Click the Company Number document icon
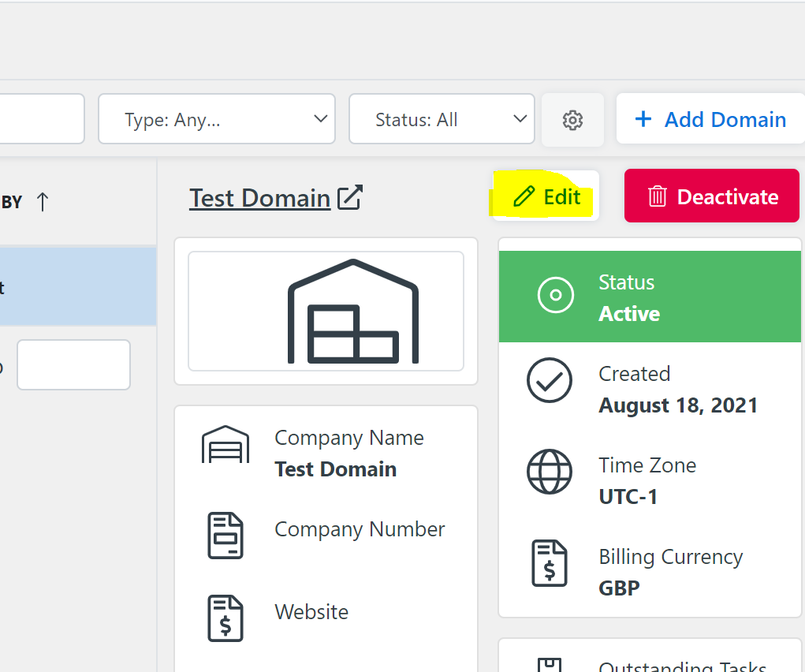805x672 pixels. pyautogui.click(x=225, y=536)
